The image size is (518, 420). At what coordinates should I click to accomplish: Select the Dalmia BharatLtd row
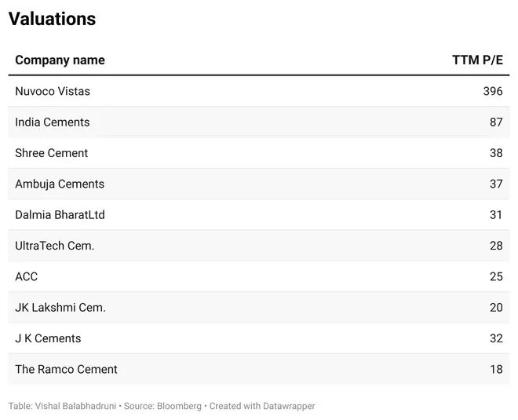coord(259,215)
